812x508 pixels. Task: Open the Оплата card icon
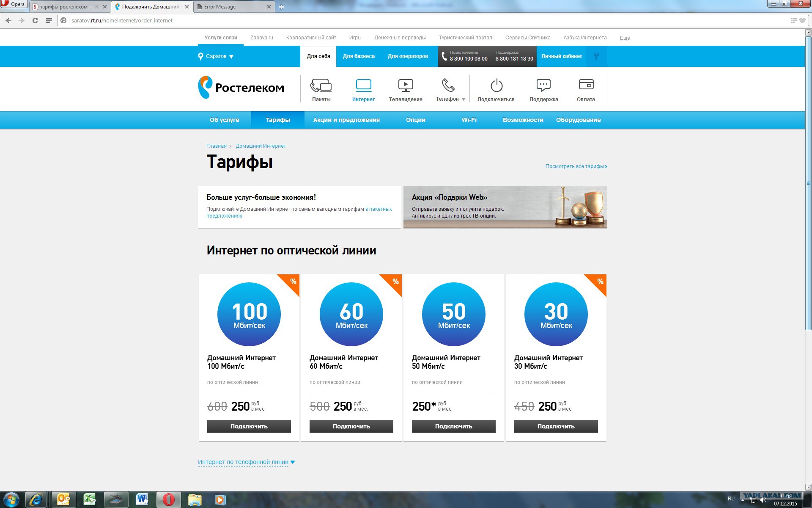586,85
